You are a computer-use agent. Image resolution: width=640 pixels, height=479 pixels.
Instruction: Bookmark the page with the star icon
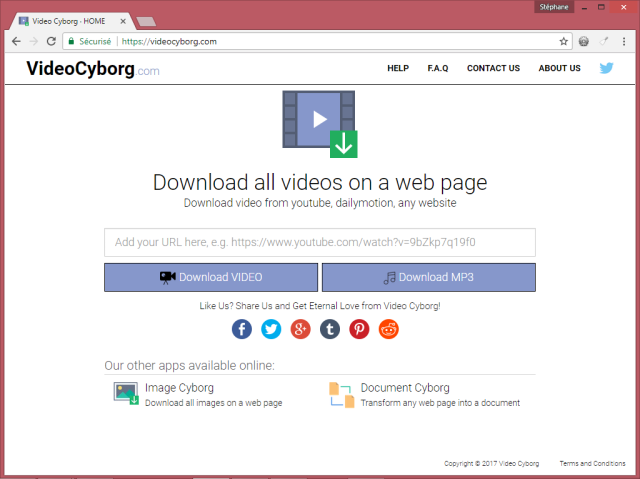563,41
